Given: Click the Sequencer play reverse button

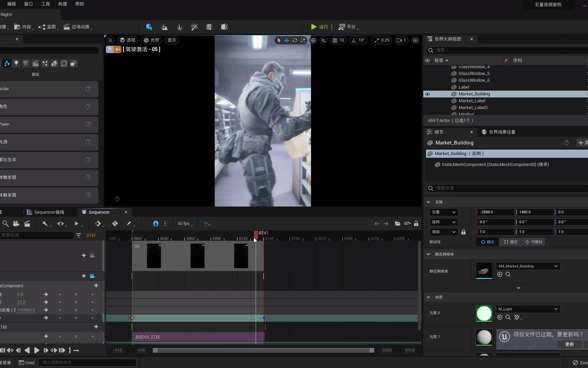Looking at the screenshot, I should pyautogui.click(x=27, y=351).
